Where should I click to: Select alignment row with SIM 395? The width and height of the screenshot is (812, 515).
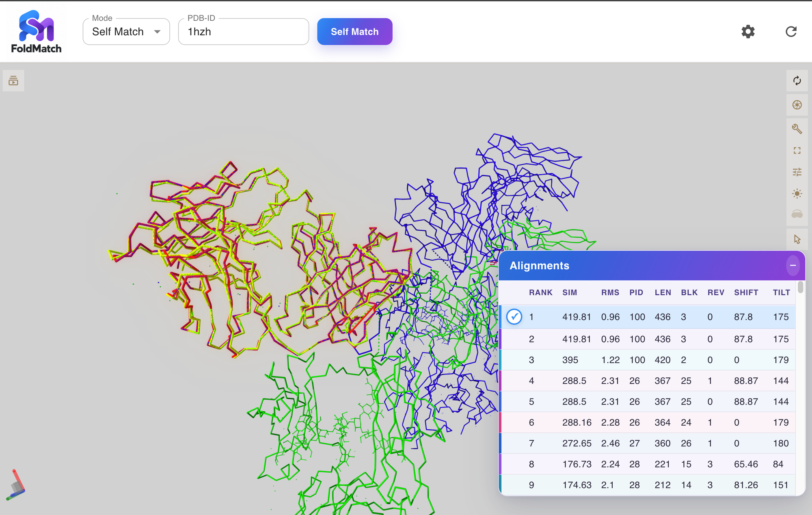pyautogui.click(x=647, y=360)
